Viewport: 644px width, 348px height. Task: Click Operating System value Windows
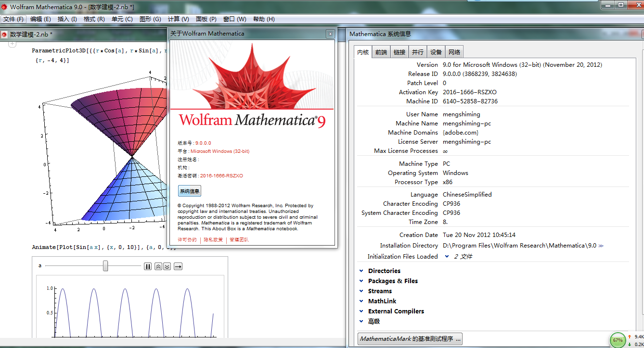click(456, 173)
